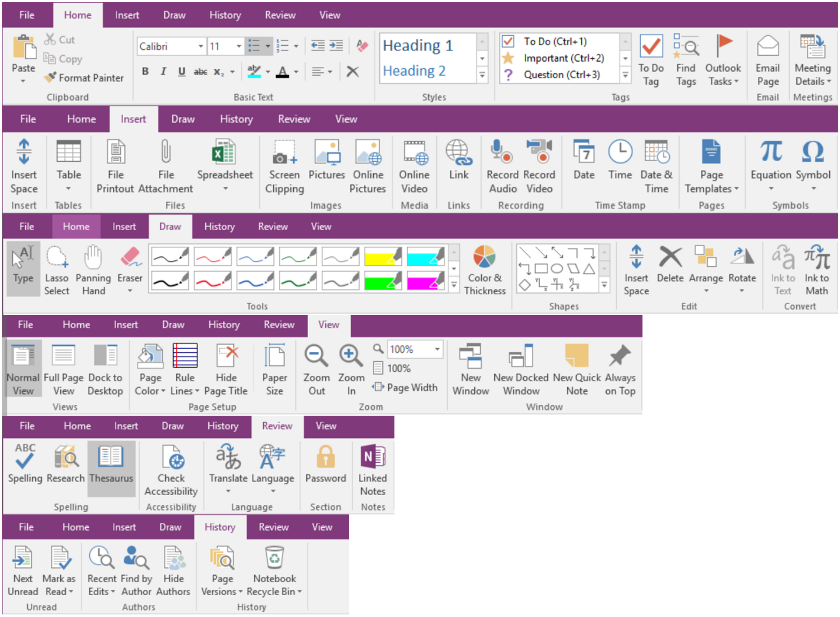Open Linked Notes
Image resolution: width=840 pixels, height=617 pixels.
coord(373,471)
